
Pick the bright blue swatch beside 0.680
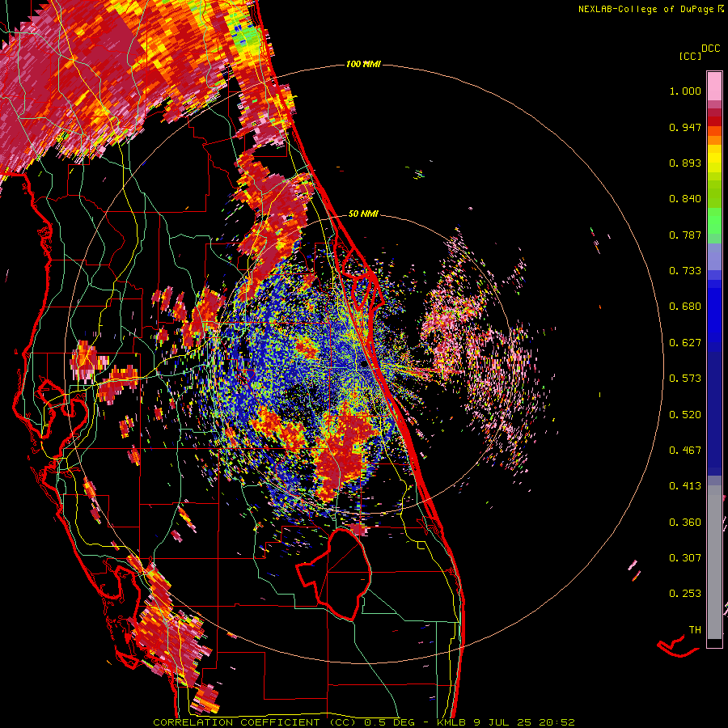click(x=714, y=311)
